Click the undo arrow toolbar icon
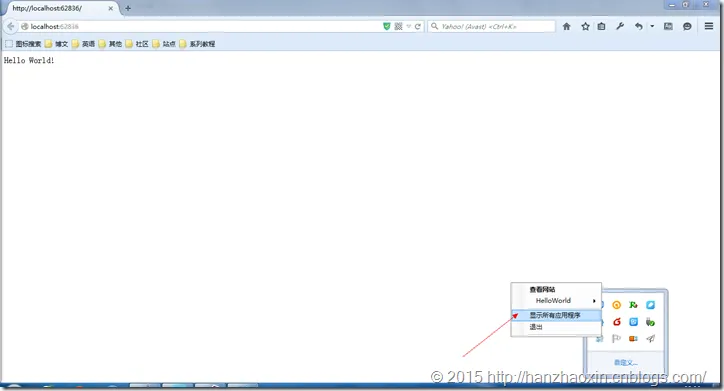724x391 pixels. pyautogui.click(x=639, y=26)
